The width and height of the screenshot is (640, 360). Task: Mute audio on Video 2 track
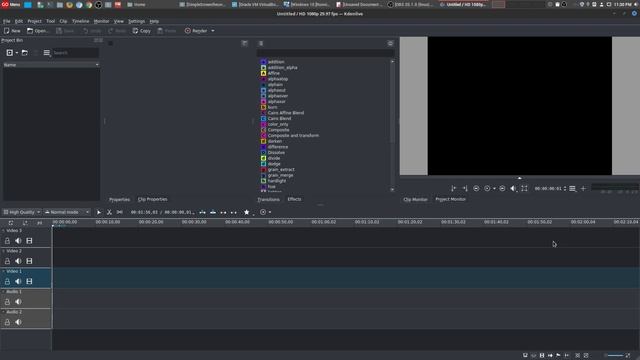[x=18, y=261]
